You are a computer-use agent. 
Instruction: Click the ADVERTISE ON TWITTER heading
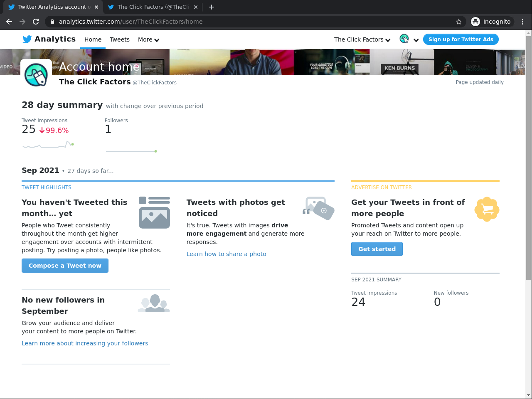coord(382,187)
